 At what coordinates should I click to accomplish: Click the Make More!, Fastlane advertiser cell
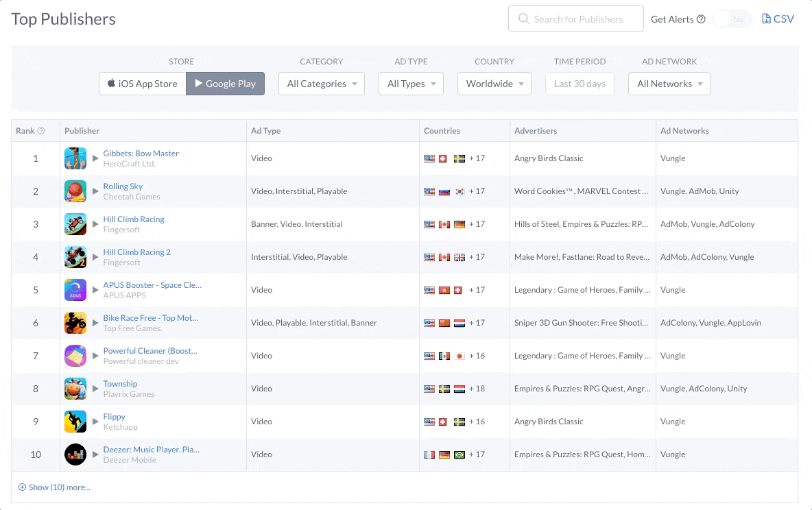(x=582, y=257)
